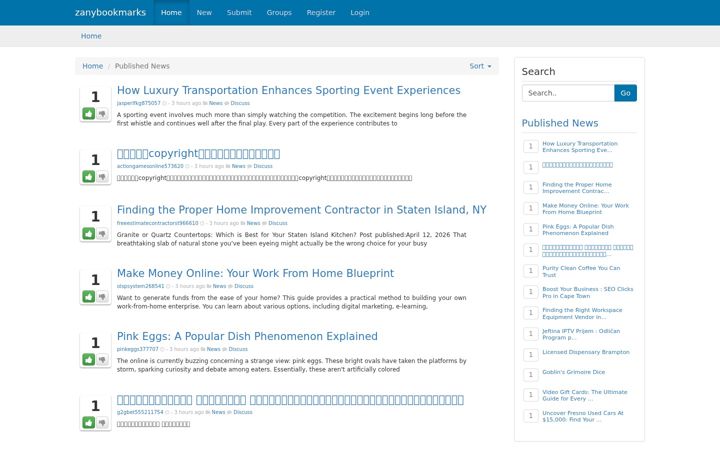Open sidebar link How Luxury Transportation Enhances
The image size is (720, 450).
[x=579, y=147]
